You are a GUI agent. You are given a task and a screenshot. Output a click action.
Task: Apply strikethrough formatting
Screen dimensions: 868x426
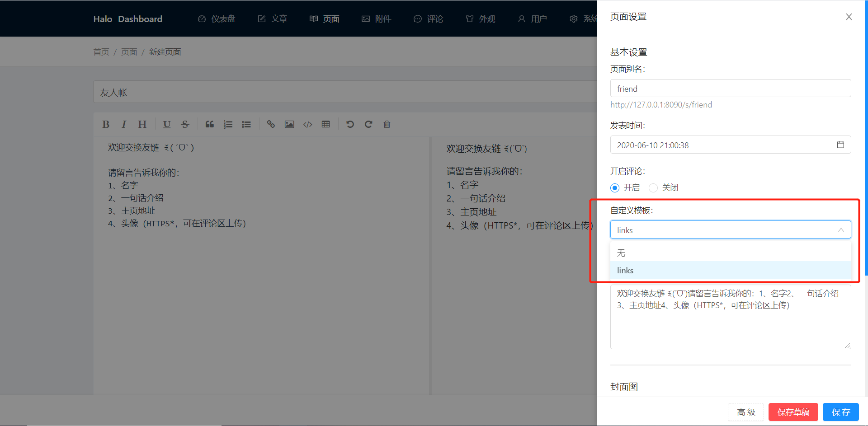(185, 124)
